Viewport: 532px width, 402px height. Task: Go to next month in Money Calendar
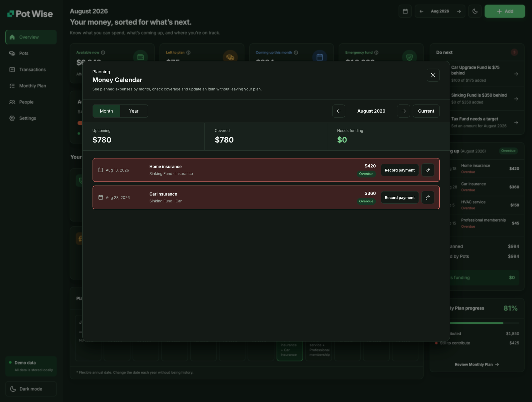pyautogui.click(x=403, y=111)
